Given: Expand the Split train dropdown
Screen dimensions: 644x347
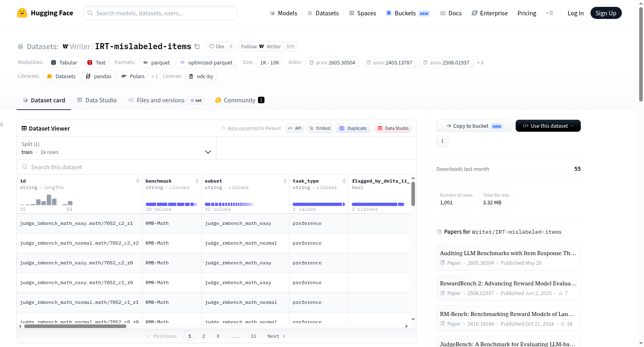Looking at the screenshot, I should (x=116, y=148).
